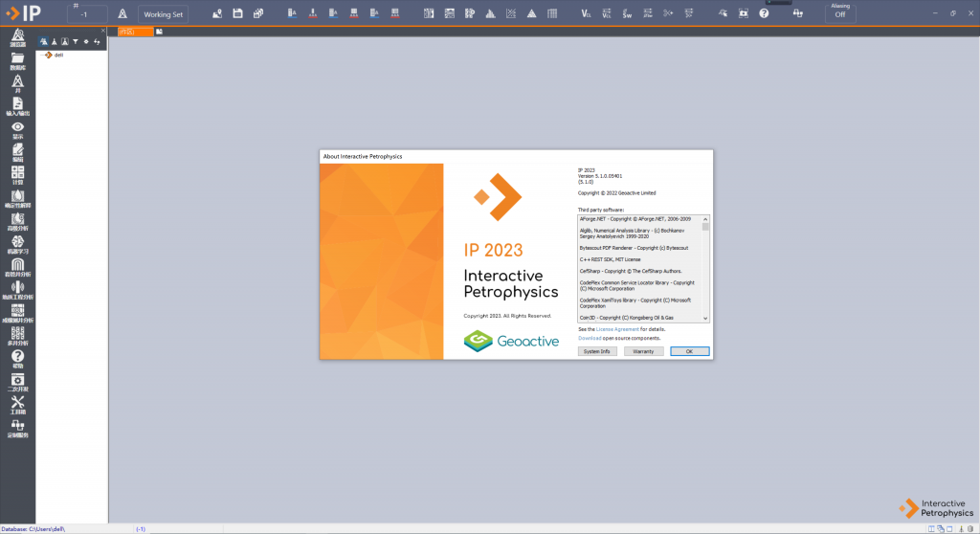Close the browser panel with its X

(x=103, y=31)
